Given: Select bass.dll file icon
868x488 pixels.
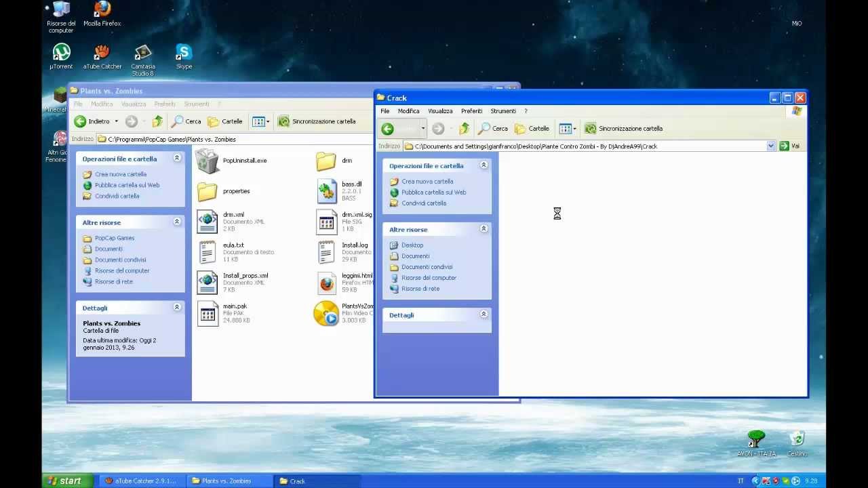Looking at the screenshot, I should coord(327,191).
